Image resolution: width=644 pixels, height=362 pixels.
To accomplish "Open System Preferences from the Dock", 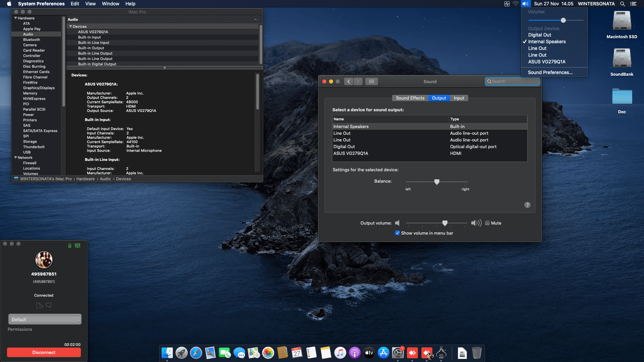I will point(398,353).
